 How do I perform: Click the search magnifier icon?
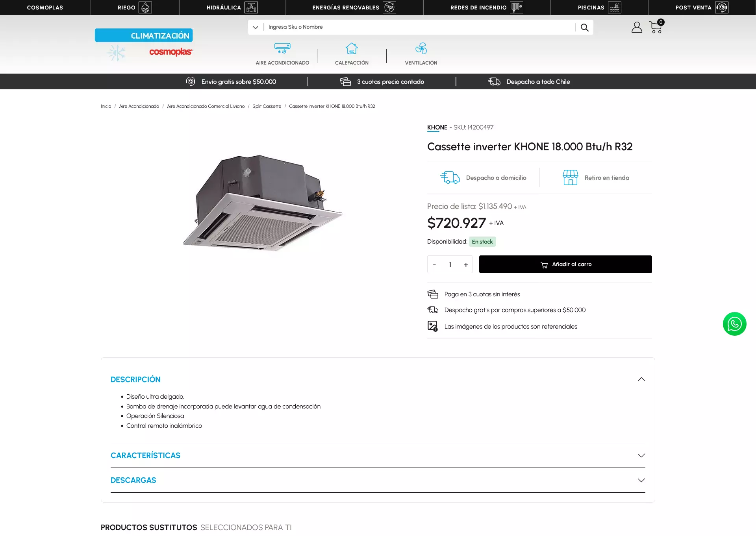coord(584,27)
